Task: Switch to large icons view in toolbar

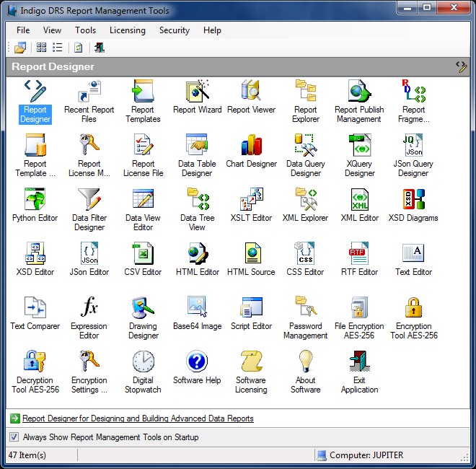Action: coord(42,48)
